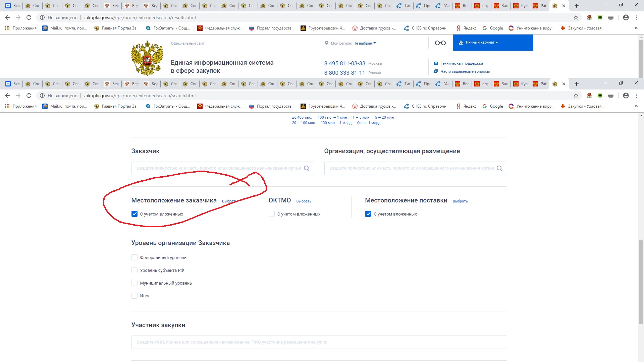
Task: Expand Мой регион Не выбран selector
Action: coord(364,43)
